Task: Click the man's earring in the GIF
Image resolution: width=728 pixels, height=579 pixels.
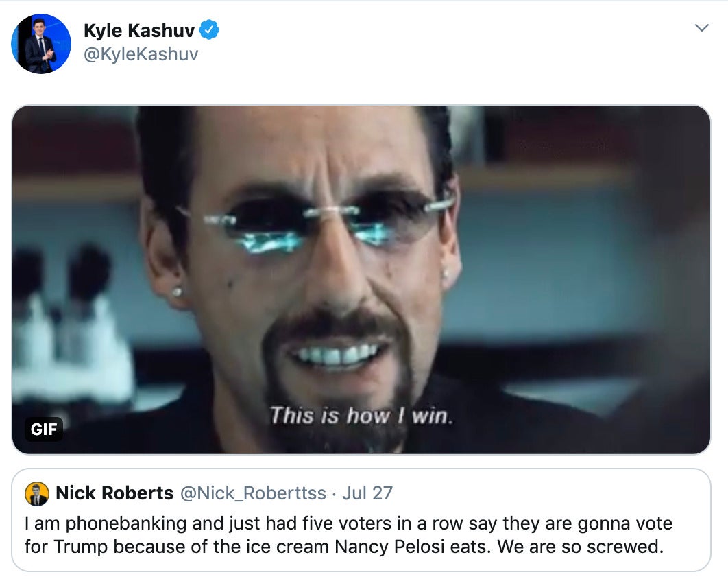Action: point(177,292)
